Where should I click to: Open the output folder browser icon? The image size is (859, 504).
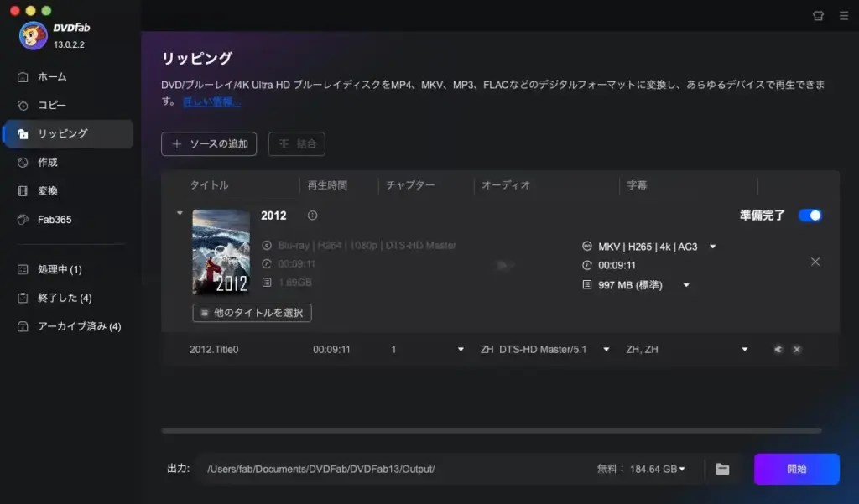click(722, 469)
